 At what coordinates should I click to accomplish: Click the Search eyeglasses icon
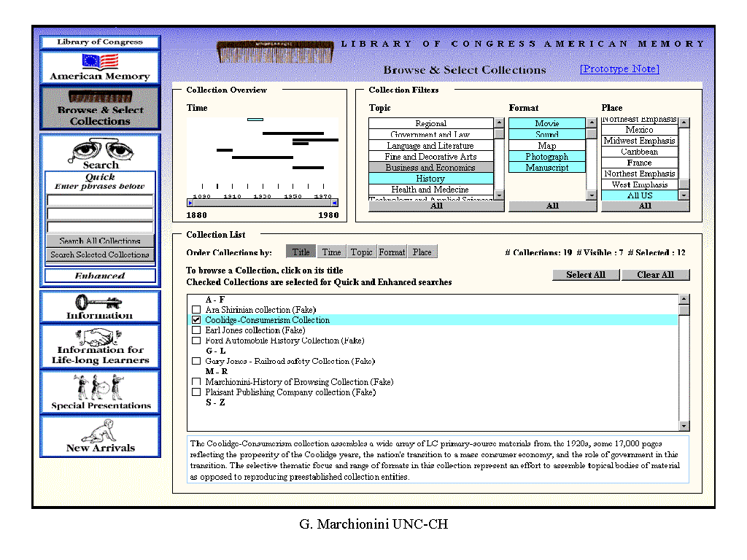100,150
